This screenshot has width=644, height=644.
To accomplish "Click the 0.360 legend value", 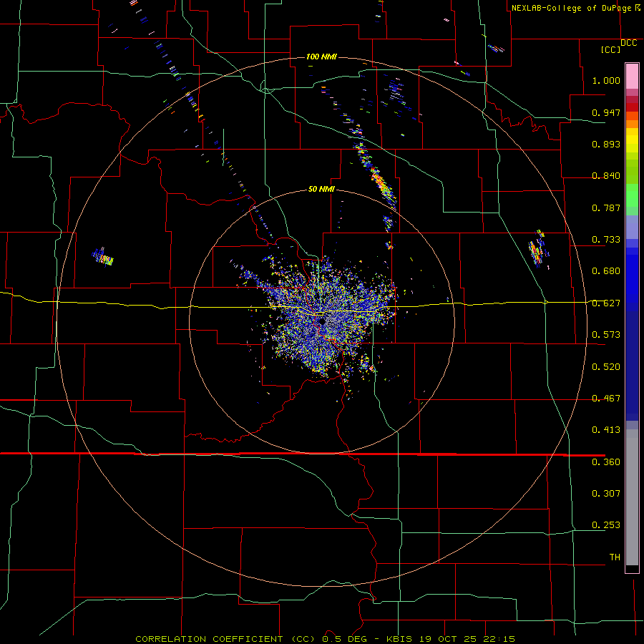I will [x=606, y=462].
